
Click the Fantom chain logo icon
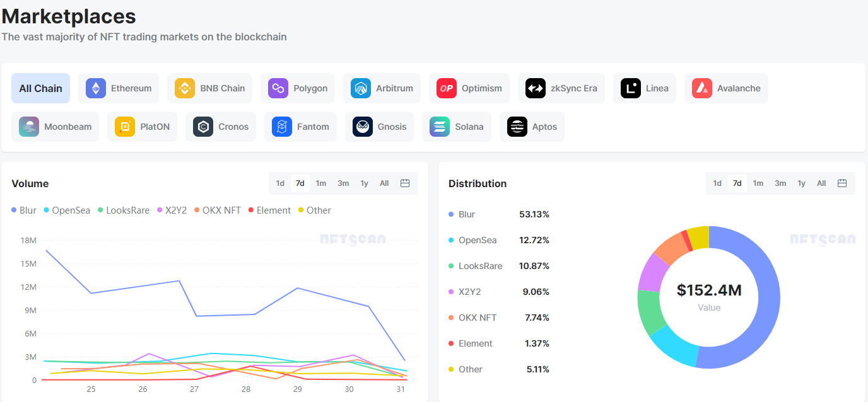coord(282,127)
